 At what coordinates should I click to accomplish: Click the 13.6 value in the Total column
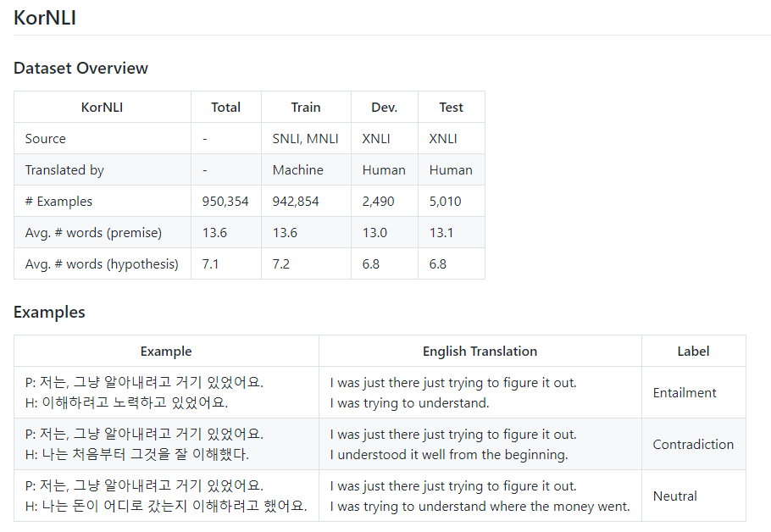pos(214,233)
